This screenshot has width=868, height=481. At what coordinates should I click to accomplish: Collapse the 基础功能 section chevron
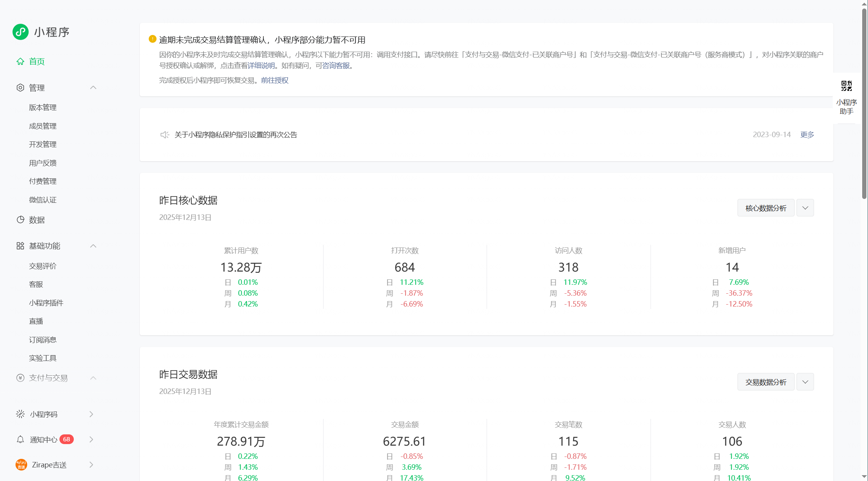tap(93, 246)
